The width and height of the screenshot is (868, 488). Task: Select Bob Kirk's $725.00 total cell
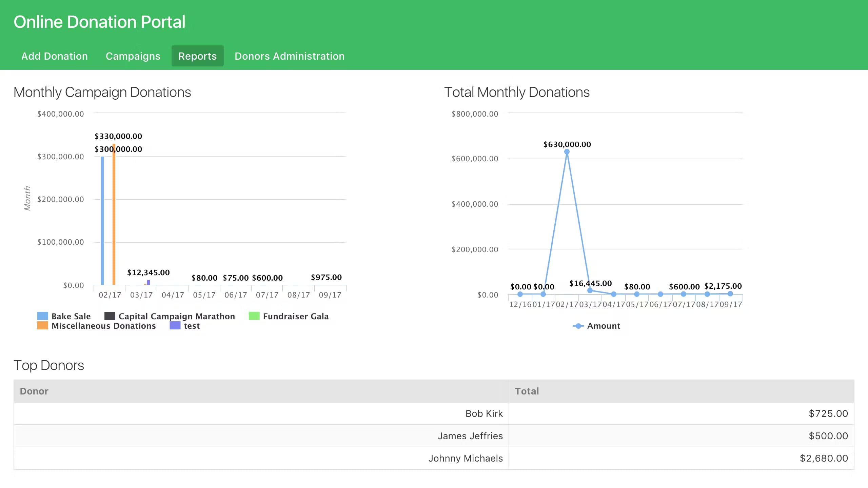tap(828, 413)
